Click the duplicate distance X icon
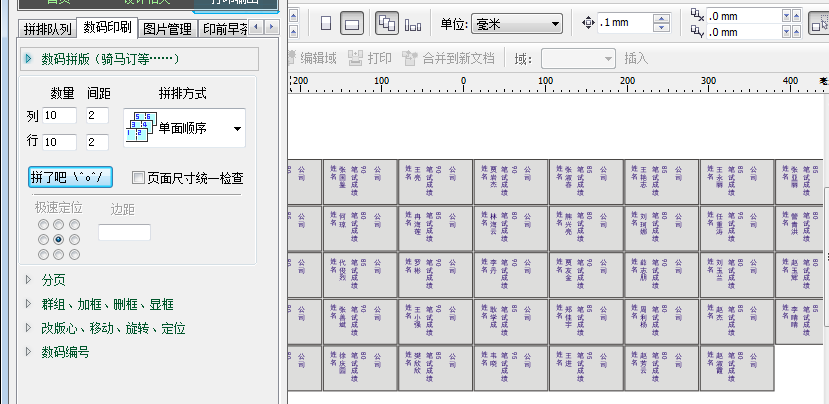 coord(697,15)
